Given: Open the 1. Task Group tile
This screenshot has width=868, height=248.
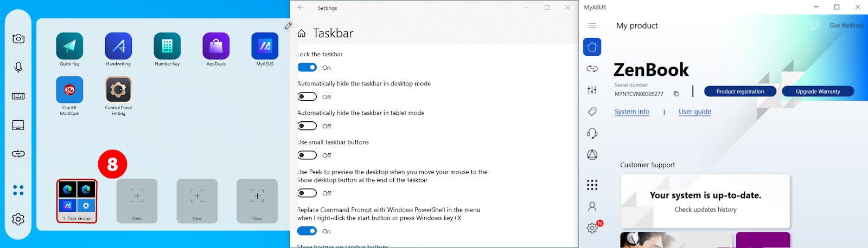Looking at the screenshot, I should point(77,201).
